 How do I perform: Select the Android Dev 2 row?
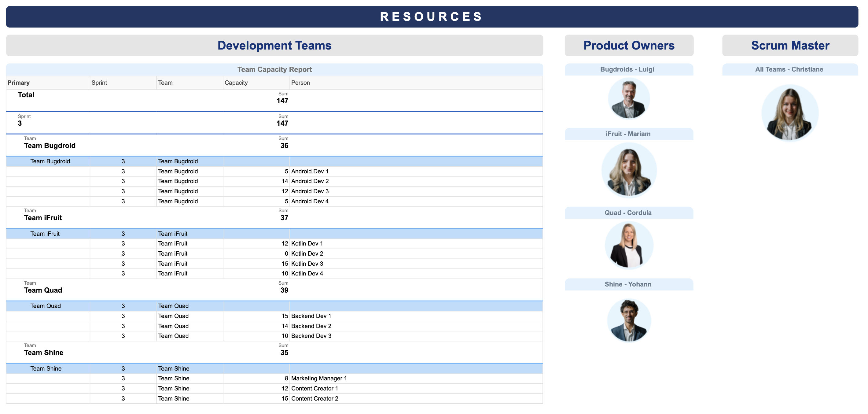310,181
